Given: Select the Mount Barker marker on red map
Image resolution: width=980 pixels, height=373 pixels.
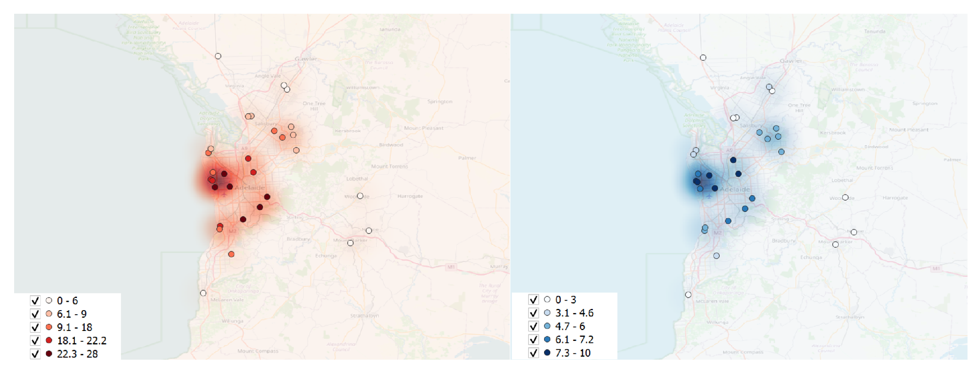Looking at the screenshot, I should [x=351, y=243].
